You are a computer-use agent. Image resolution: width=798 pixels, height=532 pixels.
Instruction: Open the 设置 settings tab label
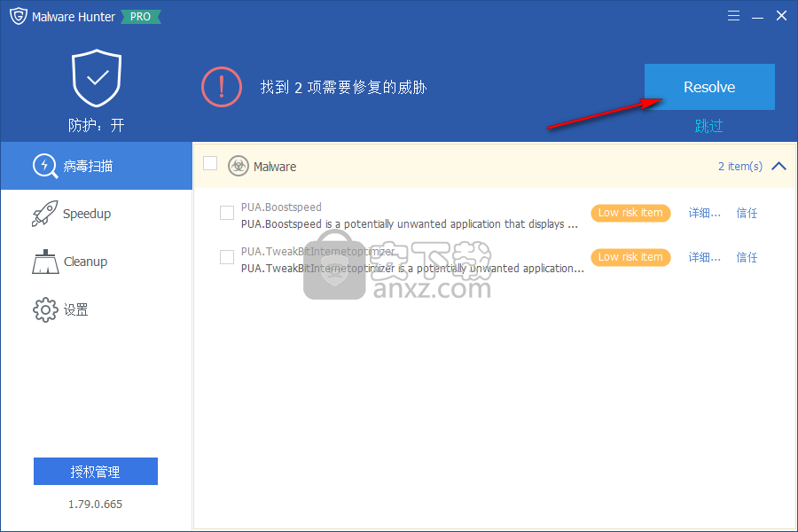coord(76,309)
